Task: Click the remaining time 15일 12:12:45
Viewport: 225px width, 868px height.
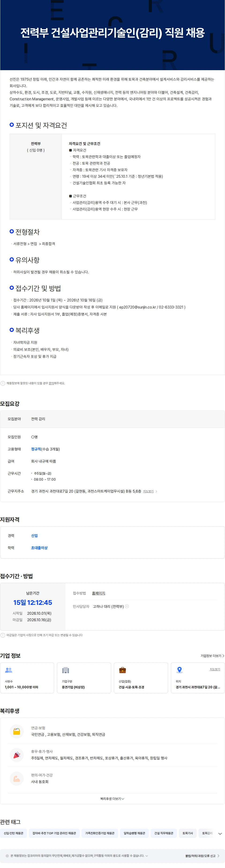Action: pos(33,603)
